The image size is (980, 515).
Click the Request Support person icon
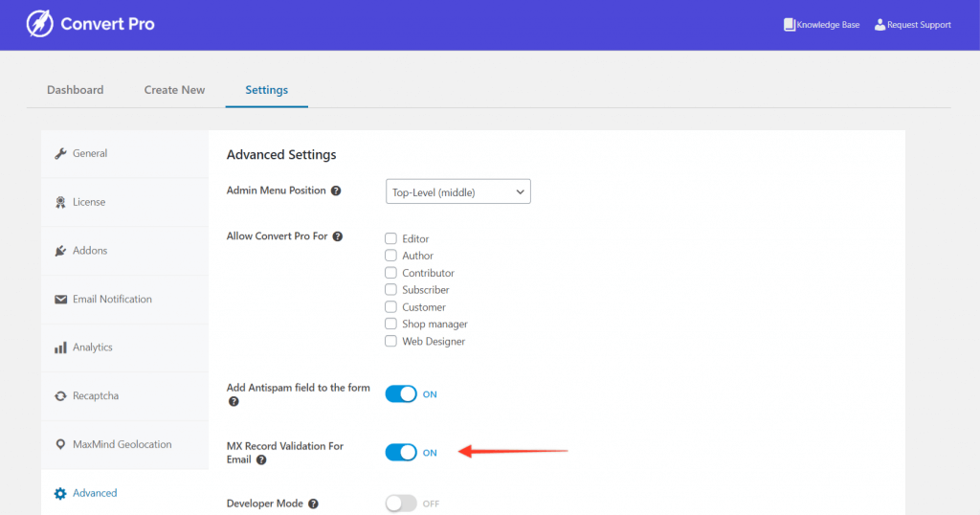pos(880,24)
